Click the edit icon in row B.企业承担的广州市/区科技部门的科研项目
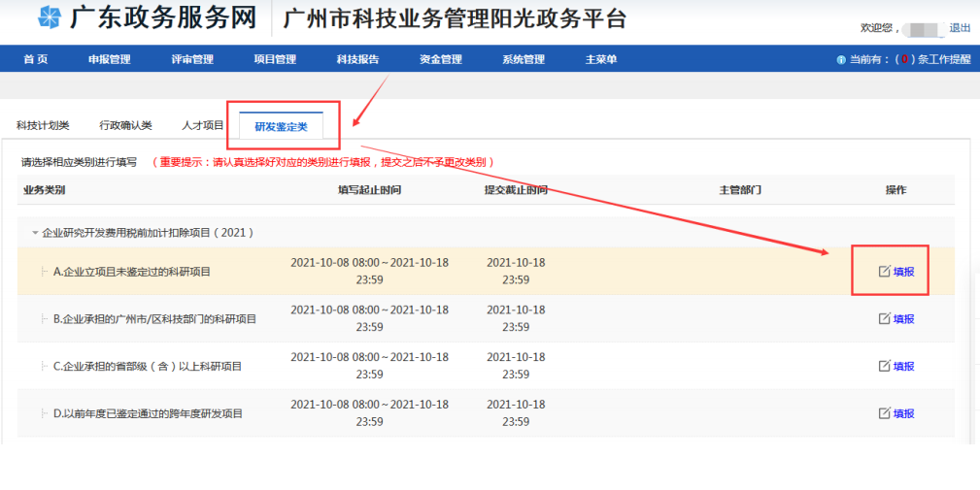 tap(885, 318)
